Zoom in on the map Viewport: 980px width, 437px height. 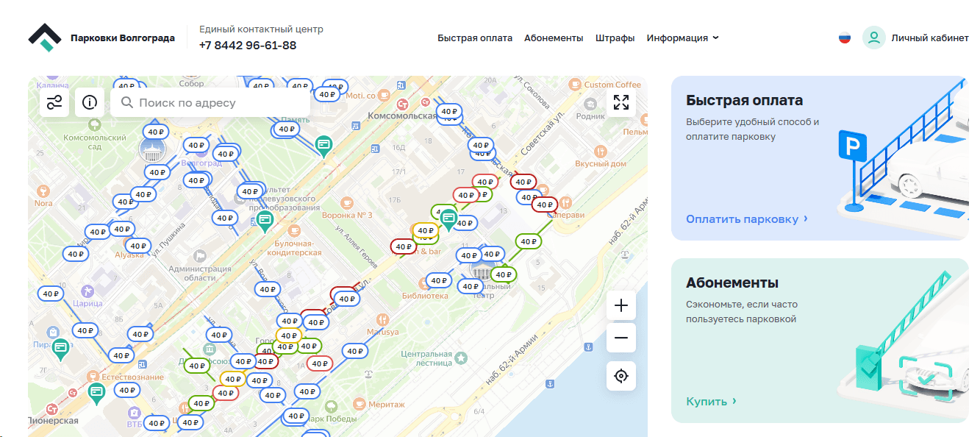(621, 305)
